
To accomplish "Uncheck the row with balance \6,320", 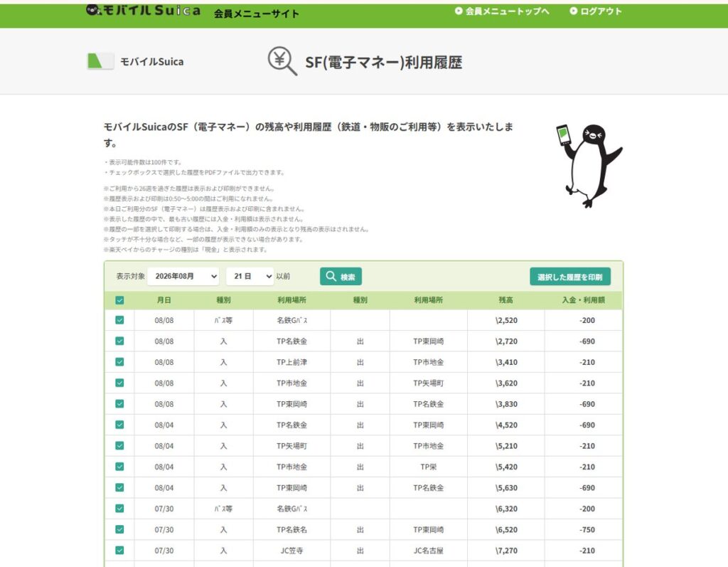I will (x=119, y=509).
